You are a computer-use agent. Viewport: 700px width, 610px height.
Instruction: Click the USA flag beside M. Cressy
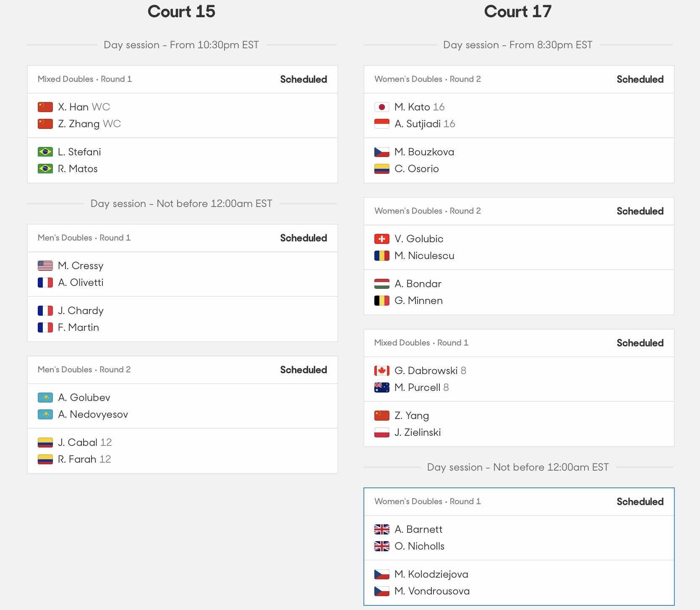pos(45,266)
